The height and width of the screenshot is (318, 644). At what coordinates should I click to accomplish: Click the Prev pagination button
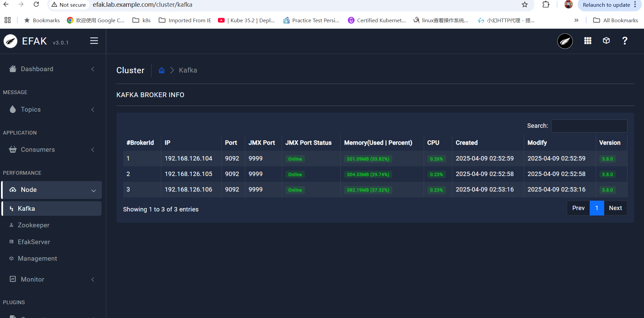pos(578,208)
